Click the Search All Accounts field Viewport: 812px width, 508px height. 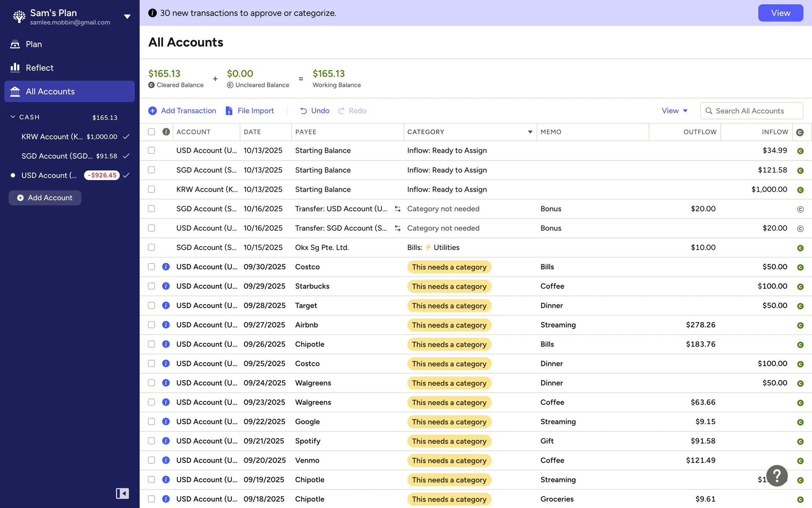point(751,110)
